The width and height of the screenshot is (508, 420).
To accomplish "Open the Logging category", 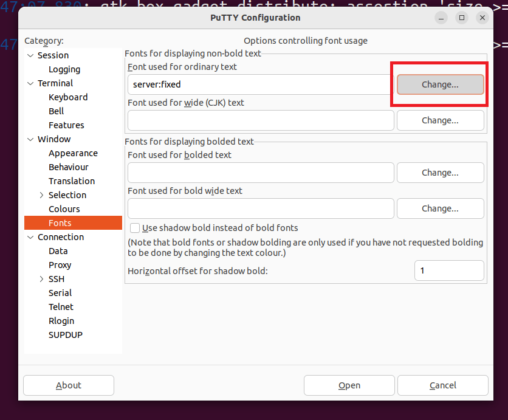I will coord(64,69).
